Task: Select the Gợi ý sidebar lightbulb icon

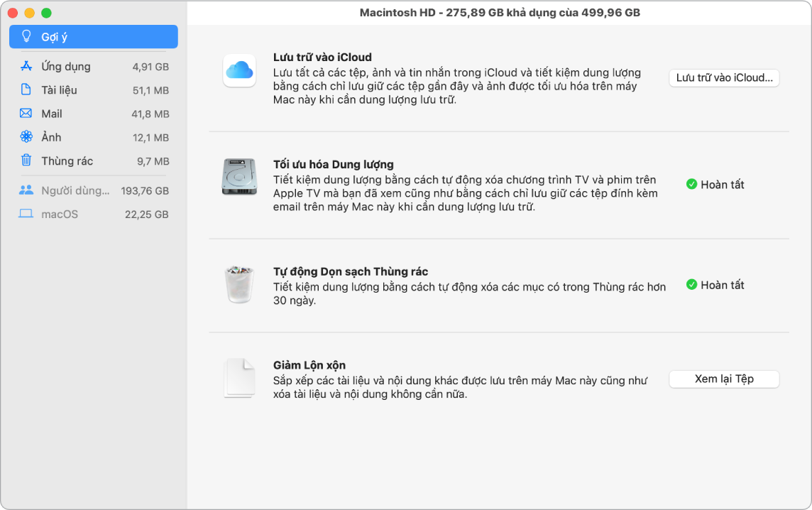Action: 25,36
